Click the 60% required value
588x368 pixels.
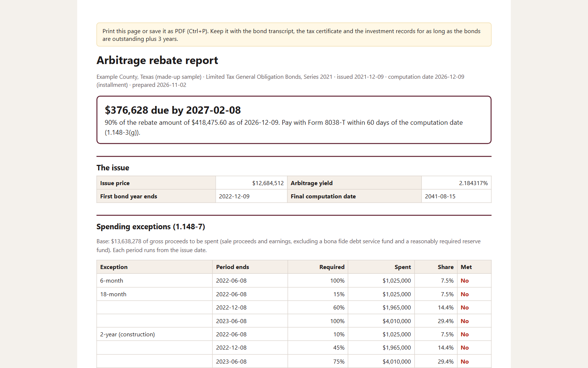click(x=339, y=307)
